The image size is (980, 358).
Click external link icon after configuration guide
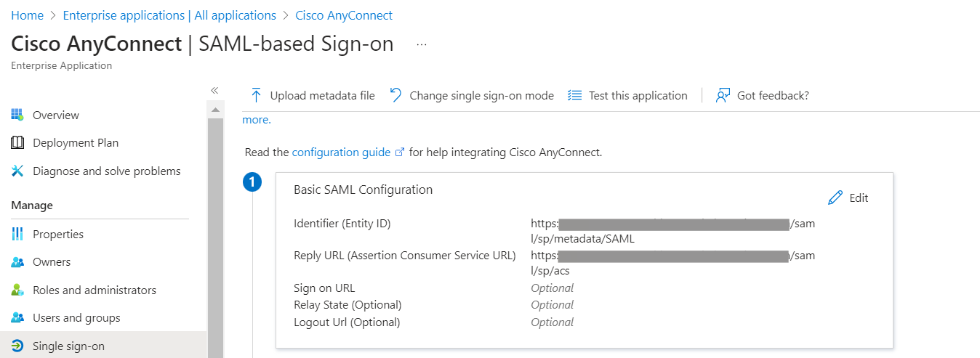[399, 152]
